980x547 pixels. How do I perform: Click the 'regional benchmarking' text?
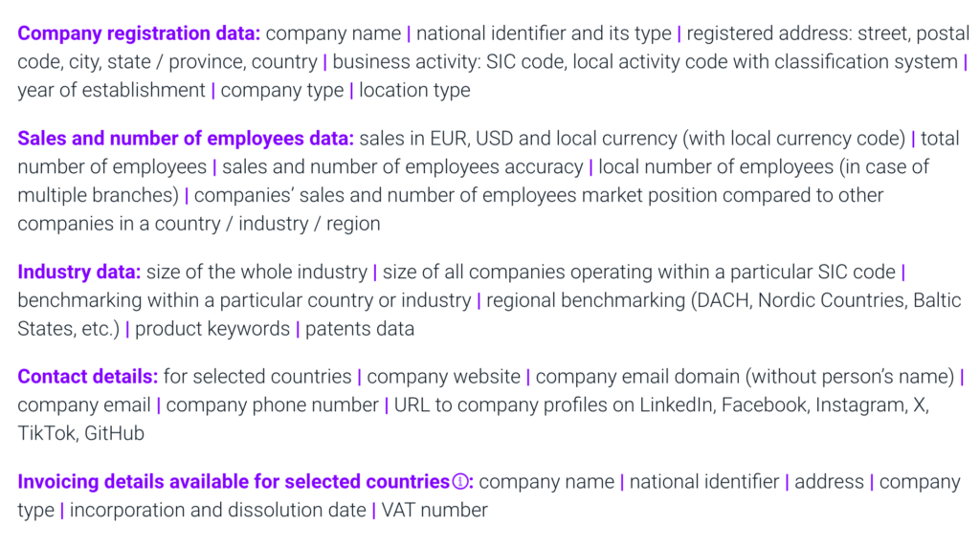tap(586, 300)
